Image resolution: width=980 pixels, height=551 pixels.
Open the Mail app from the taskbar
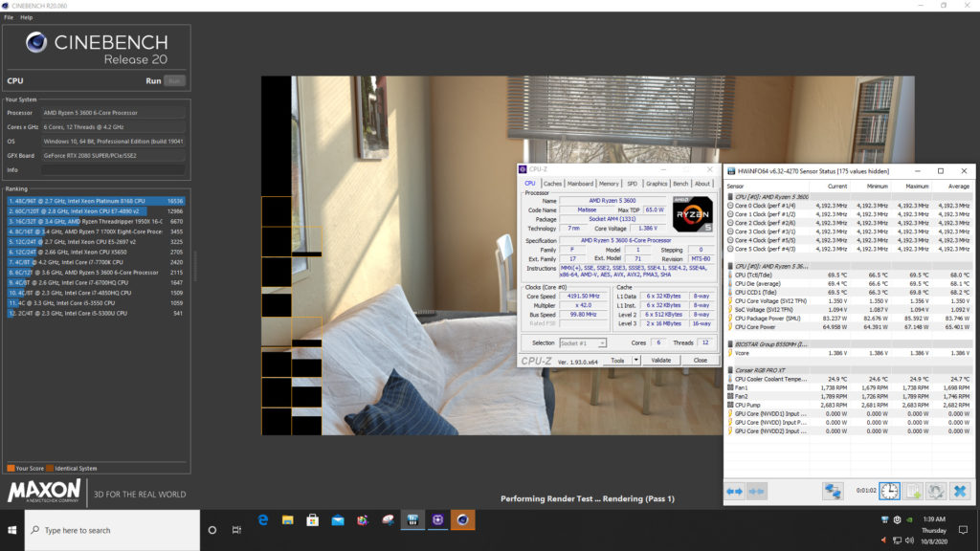(x=338, y=519)
